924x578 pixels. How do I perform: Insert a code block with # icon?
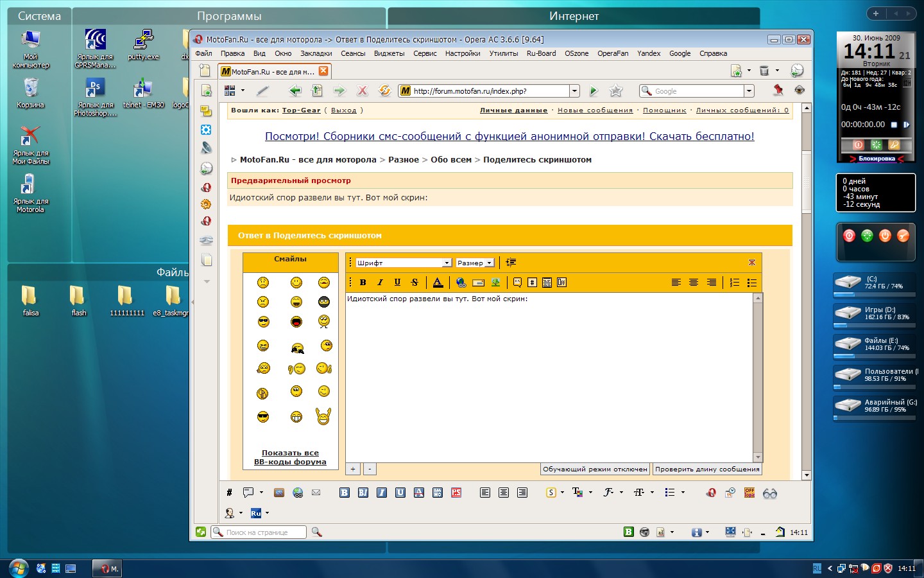pyautogui.click(x=532, y=282)
